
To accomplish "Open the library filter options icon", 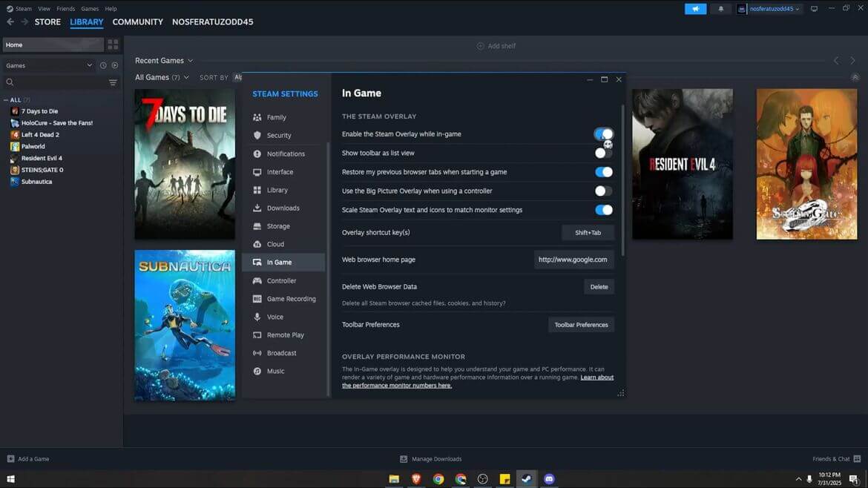I will pos(113,82).
